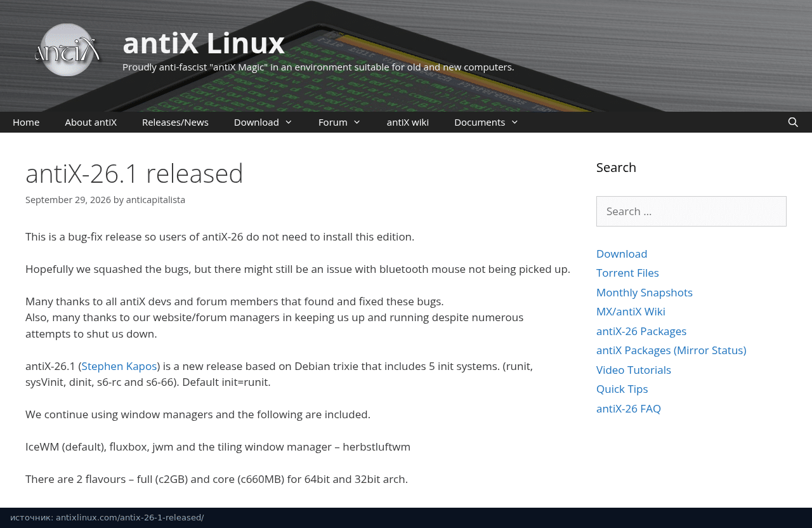812x528 pixels.
Task: Open the Video Tutorials link
Action: (x=634, y=370)
